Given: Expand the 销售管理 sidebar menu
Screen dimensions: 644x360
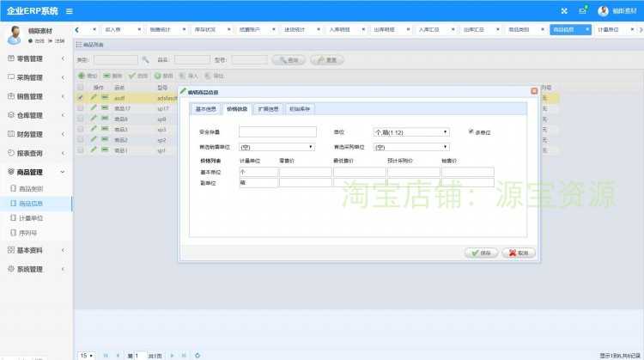Looking at the screenshot, I should 36,96.
